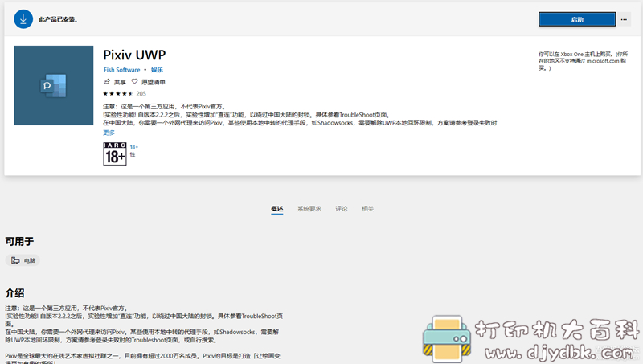Click the 介绍 section heading
The image size is (643, 364).
click(14, 293)
